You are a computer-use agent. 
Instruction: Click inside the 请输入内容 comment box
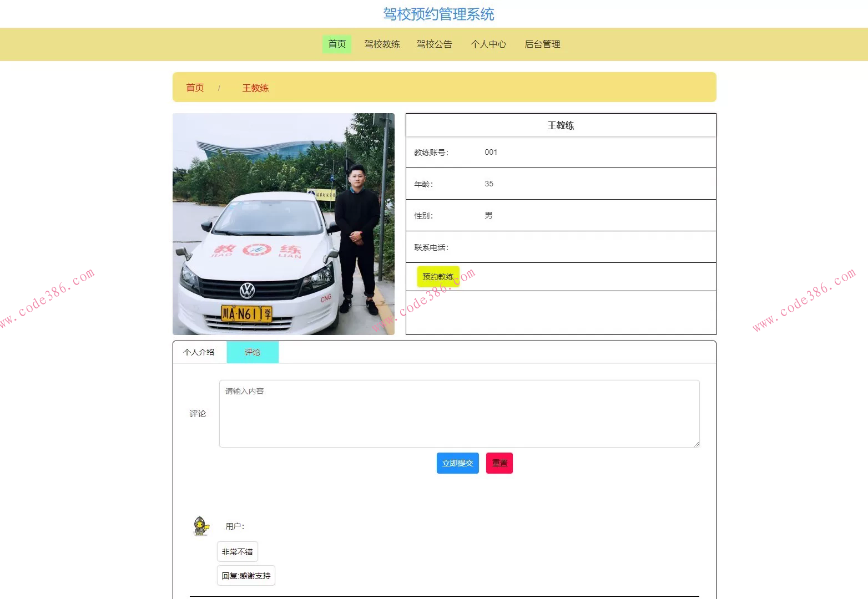[458, 413]
